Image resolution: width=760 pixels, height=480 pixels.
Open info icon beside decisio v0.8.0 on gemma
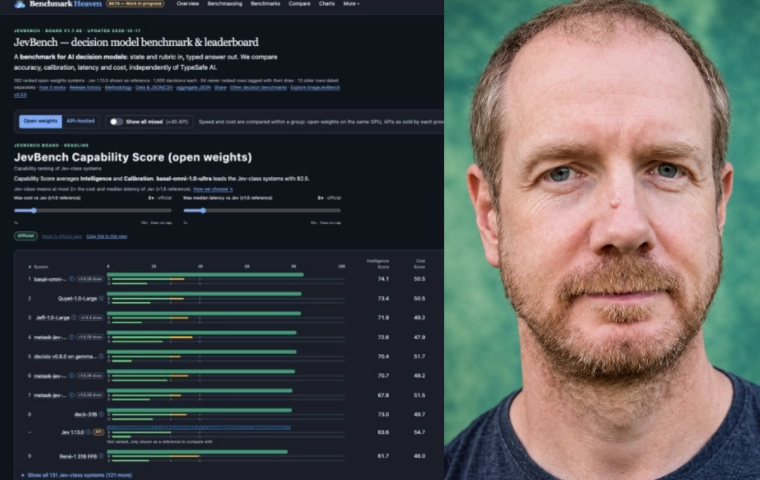(101, 356)
